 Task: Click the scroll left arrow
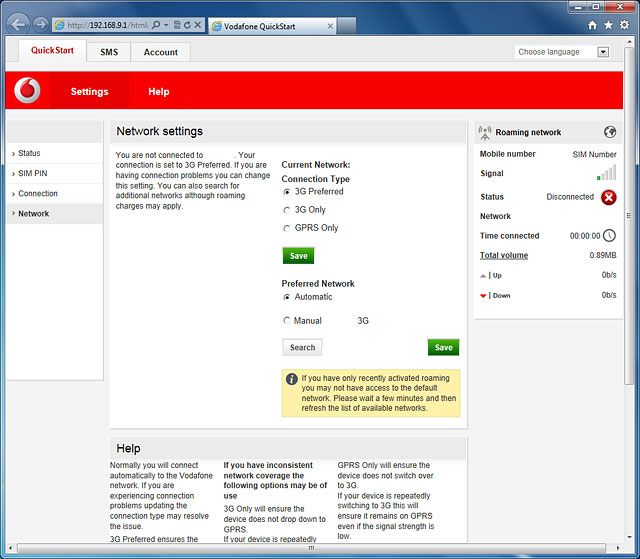pos(11,548)
